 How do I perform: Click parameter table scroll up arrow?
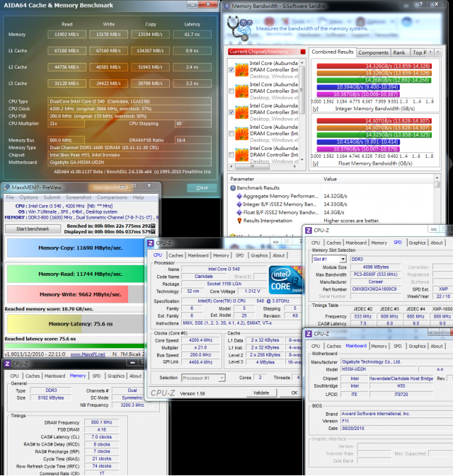point(437,178)
